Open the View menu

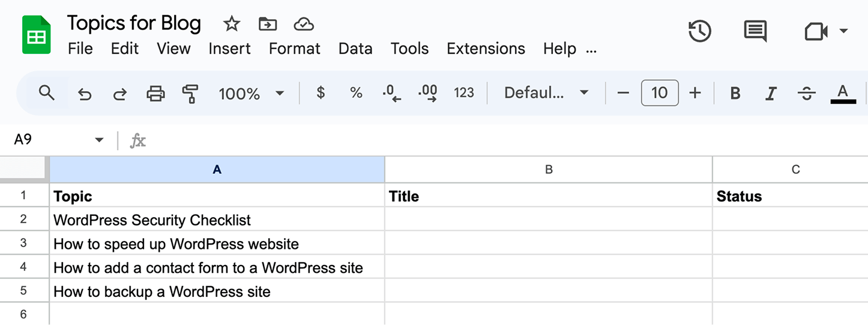coord(173,49)
